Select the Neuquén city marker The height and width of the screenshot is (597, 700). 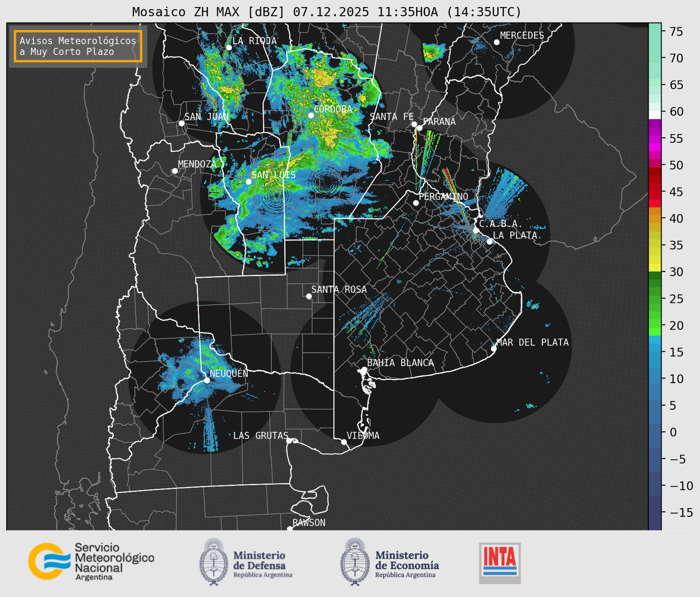(x=207, y=380)
